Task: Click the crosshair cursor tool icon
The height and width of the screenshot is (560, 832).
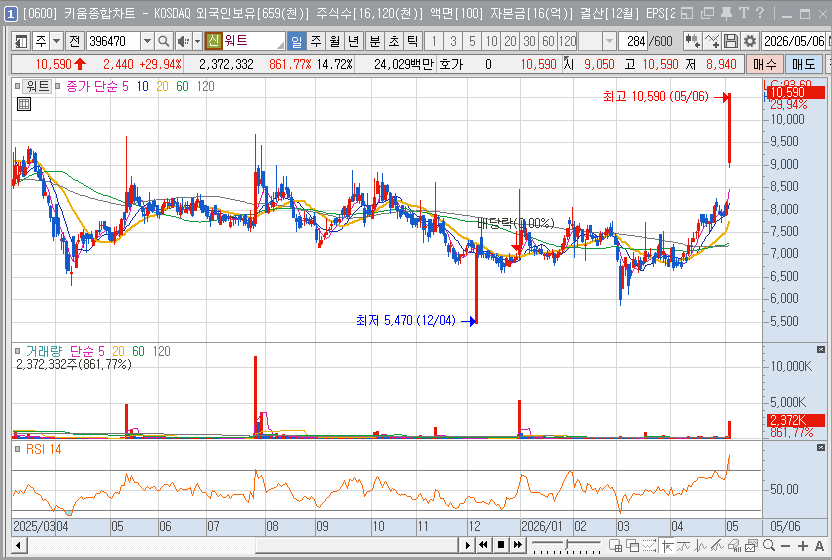Action: pos(668,545)
